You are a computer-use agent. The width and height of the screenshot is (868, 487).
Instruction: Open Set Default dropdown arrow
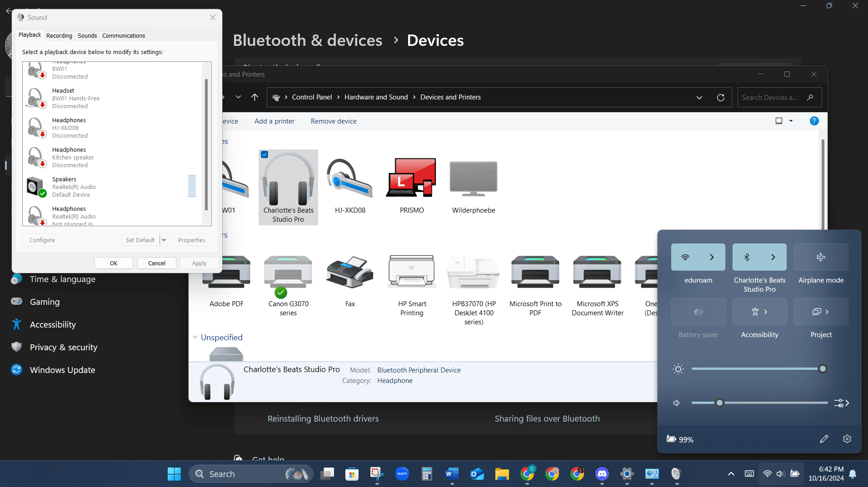click(164, 240)
